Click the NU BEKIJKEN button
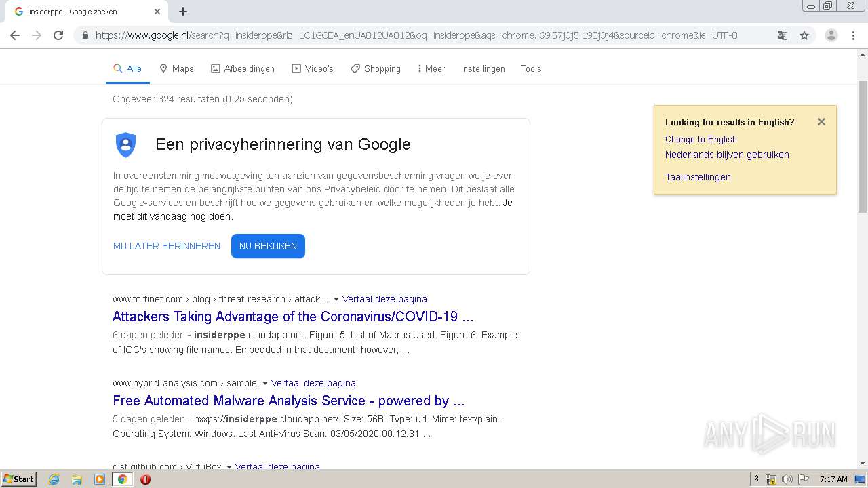Image resolution: width=868 pixels, height=488 pixels. click(268, 246)
